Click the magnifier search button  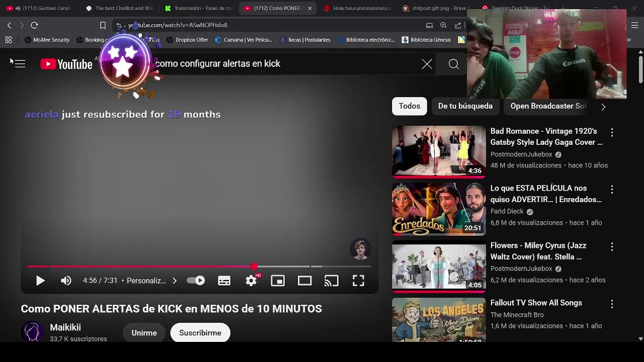(x=453, y=64)
